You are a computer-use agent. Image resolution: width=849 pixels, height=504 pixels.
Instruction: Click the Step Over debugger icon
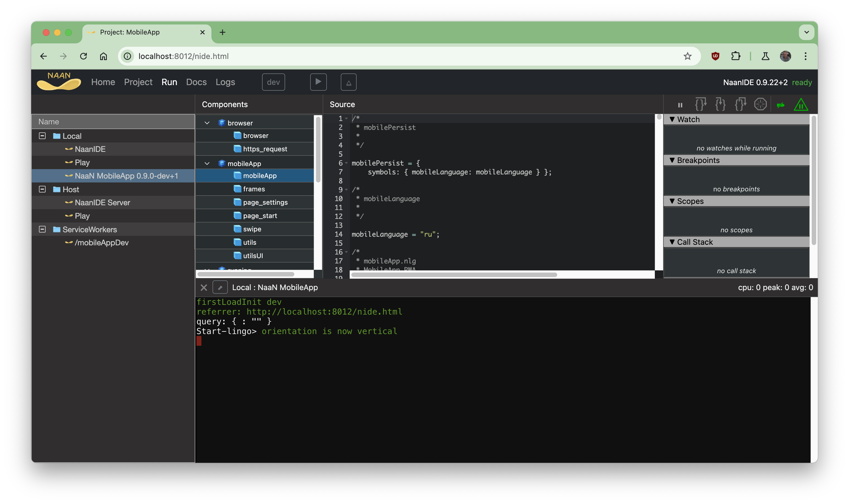click(701, 105)
